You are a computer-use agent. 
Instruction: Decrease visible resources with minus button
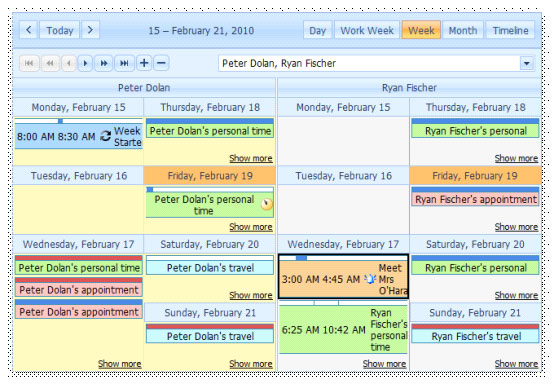(x=161, y=63)
